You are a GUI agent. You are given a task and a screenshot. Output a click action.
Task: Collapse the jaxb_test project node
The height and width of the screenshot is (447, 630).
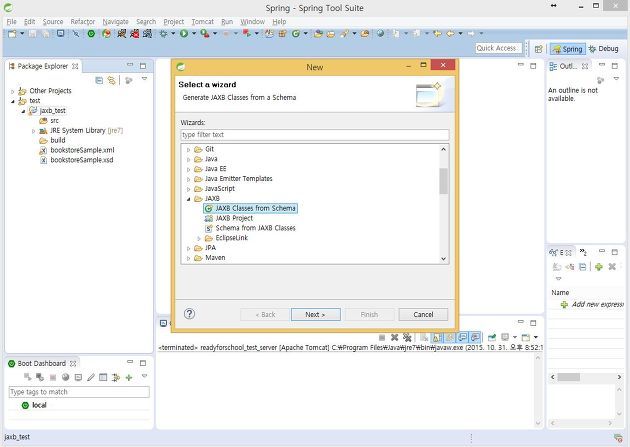click(23, 111)
